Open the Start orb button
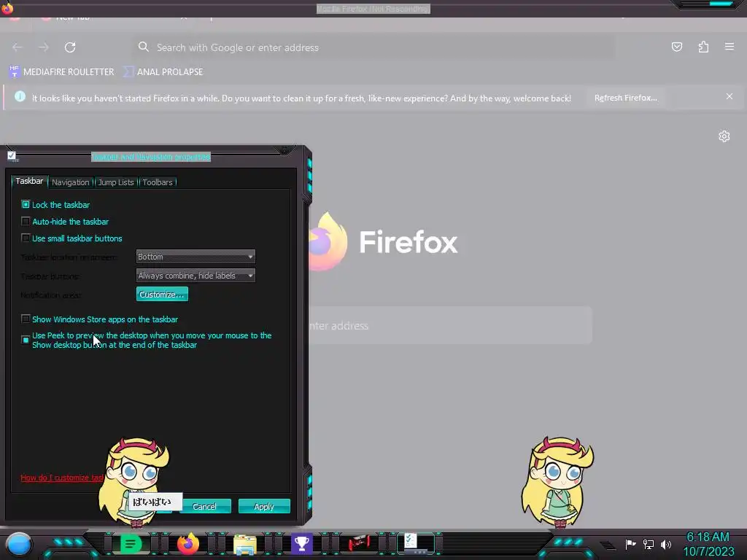Viewport: 747px width, 560px height. tap(18, 544)
